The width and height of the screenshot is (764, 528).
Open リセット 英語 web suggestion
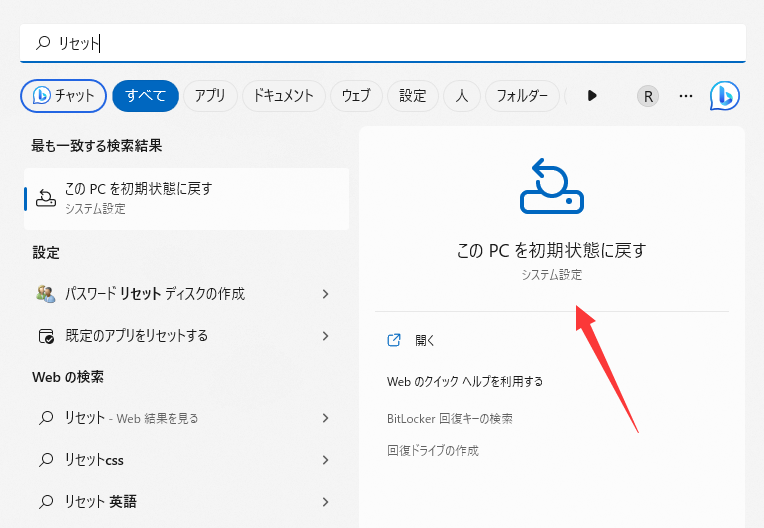pos(187,502)
